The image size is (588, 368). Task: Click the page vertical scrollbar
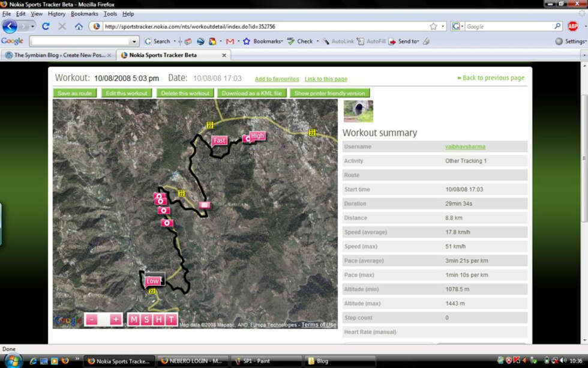(584, 157)
